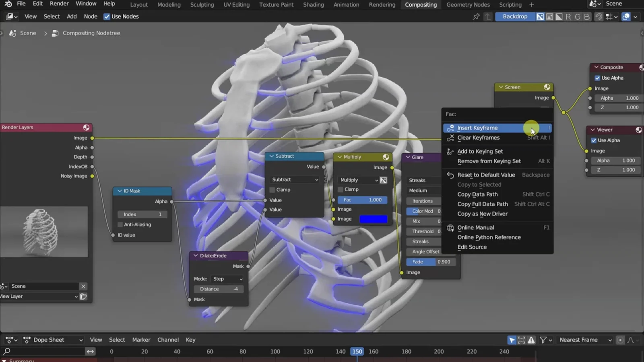Toggle Clamp on the Subtract node
This screenshot has height=362, width=644.
tap(272, 190)
